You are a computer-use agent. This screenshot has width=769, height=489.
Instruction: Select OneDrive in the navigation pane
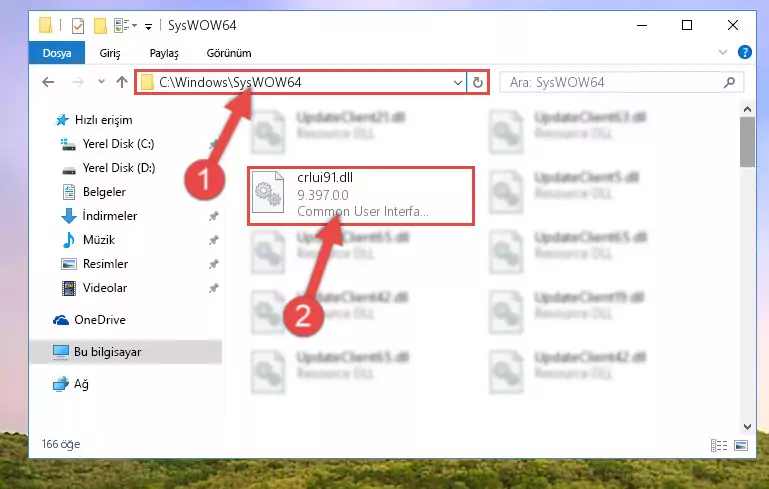[100, 320]
